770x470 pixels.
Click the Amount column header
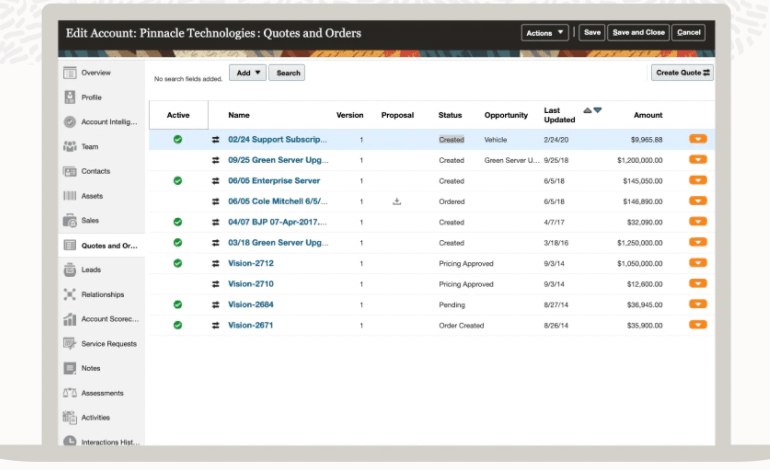[648, 115]
